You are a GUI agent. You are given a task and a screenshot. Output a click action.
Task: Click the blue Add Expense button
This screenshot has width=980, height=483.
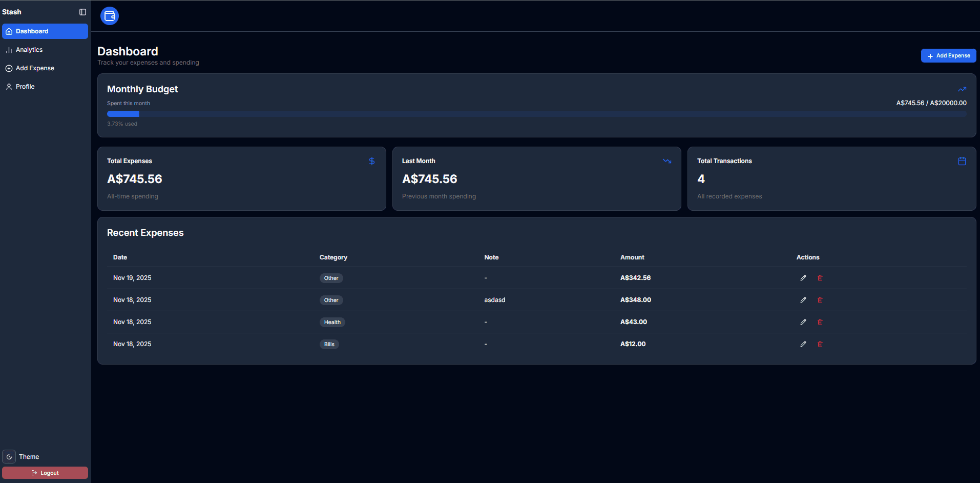948,56
